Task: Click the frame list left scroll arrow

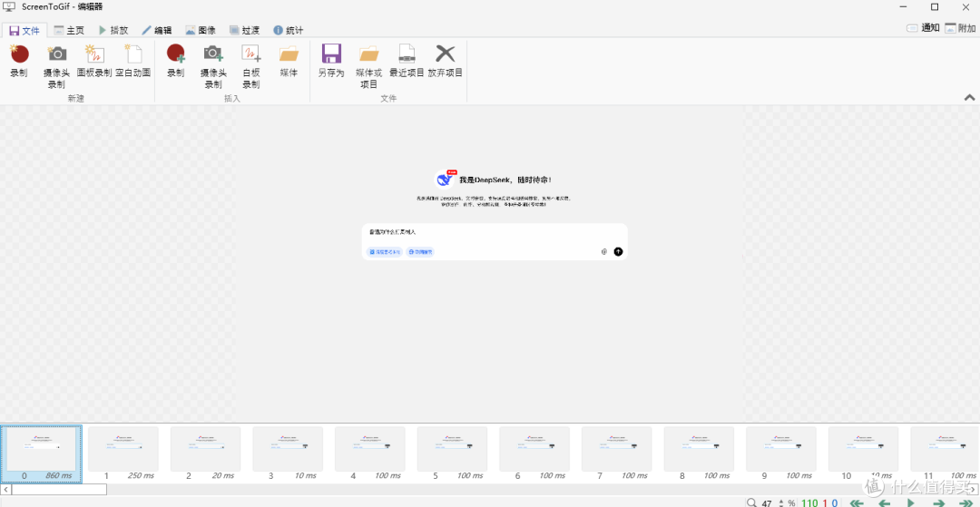Action: coord(6,490)
